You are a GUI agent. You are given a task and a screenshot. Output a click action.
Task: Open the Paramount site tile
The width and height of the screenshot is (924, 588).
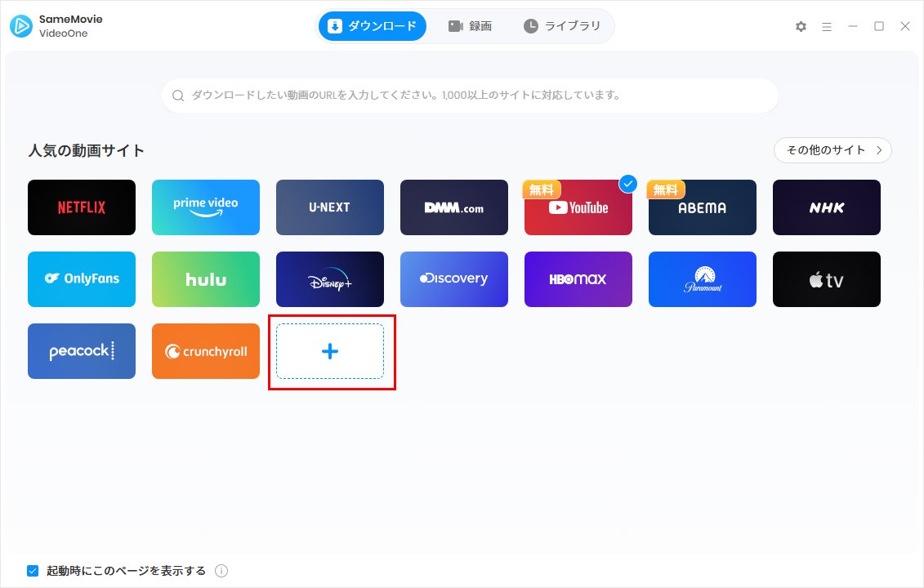[x=703, y=279]
